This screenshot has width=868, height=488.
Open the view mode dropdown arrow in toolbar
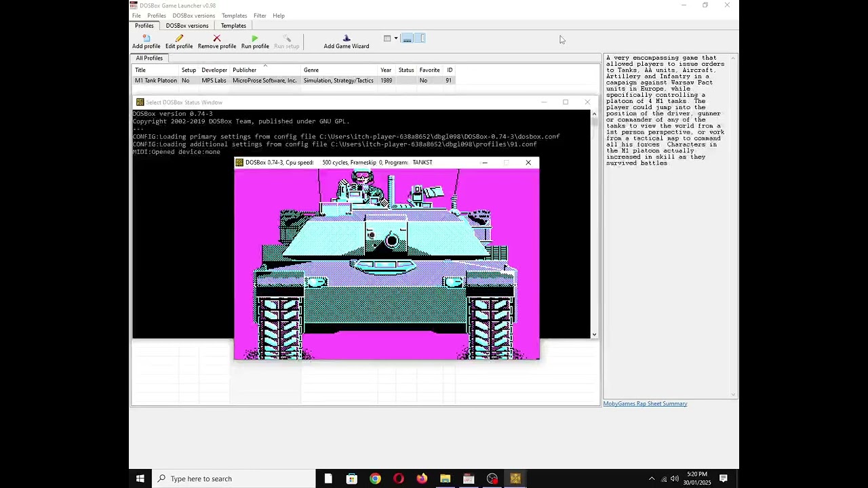coord(396,39)
